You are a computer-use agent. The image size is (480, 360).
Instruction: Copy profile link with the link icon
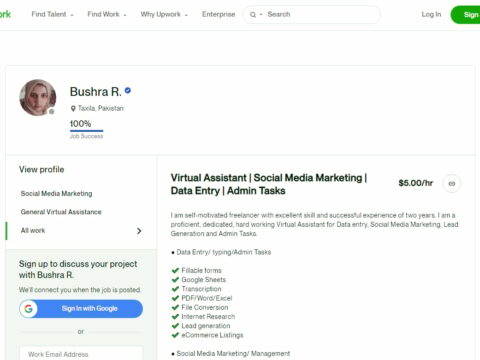pos(452,183)
